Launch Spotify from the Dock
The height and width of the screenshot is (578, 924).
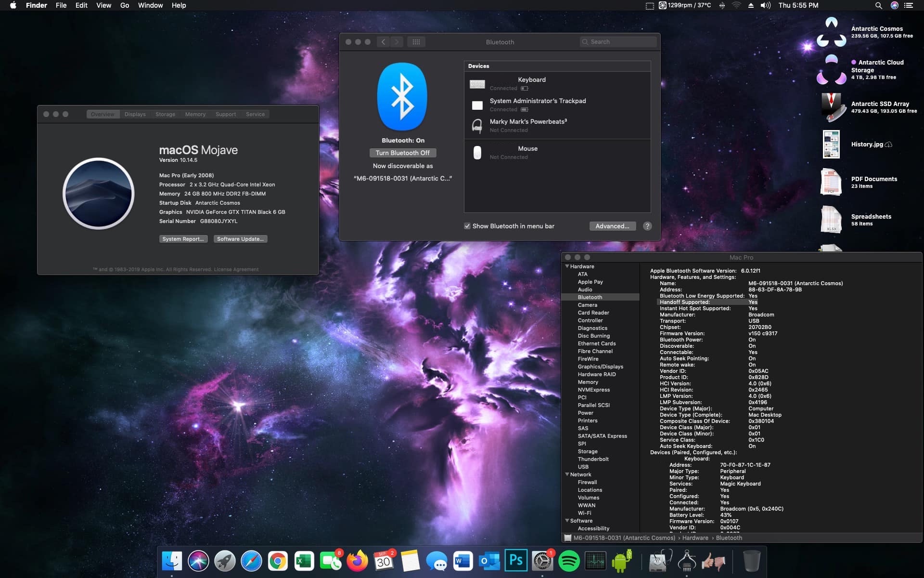pos(570,561)
